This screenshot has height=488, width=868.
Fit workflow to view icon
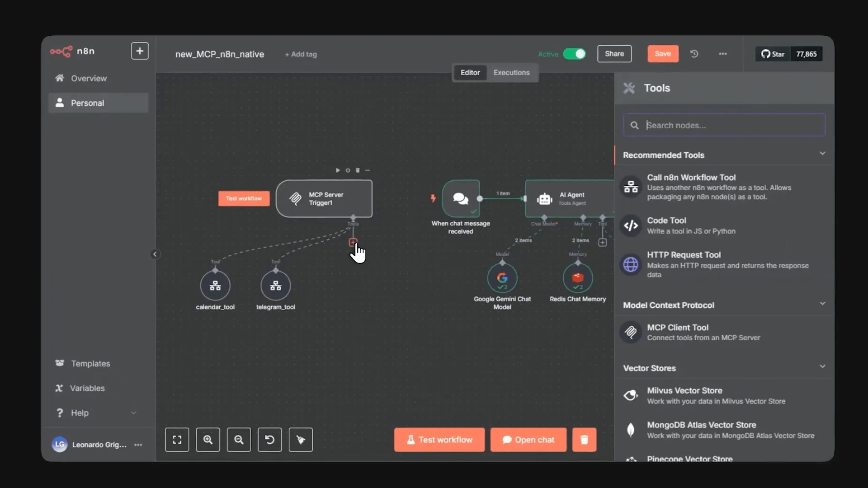point(177,440)
